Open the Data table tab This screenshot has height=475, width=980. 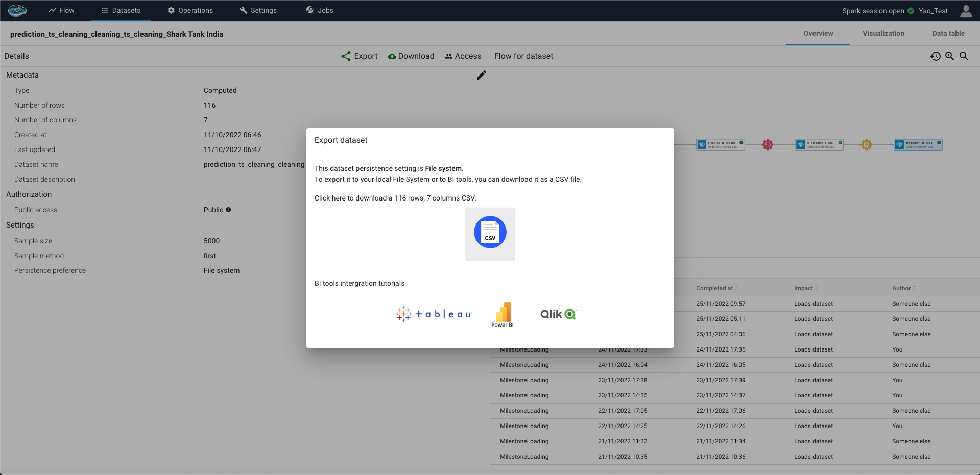[948, 33]
